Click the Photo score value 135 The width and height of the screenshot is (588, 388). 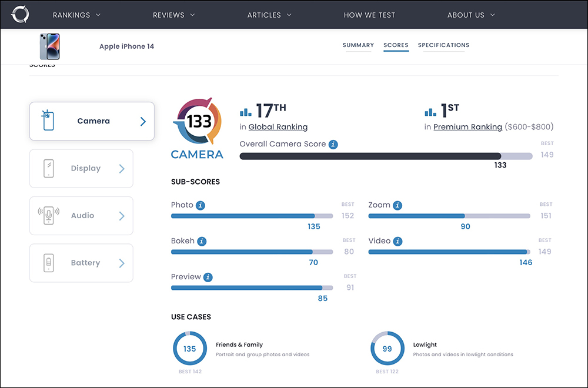[x=314, y=226]
